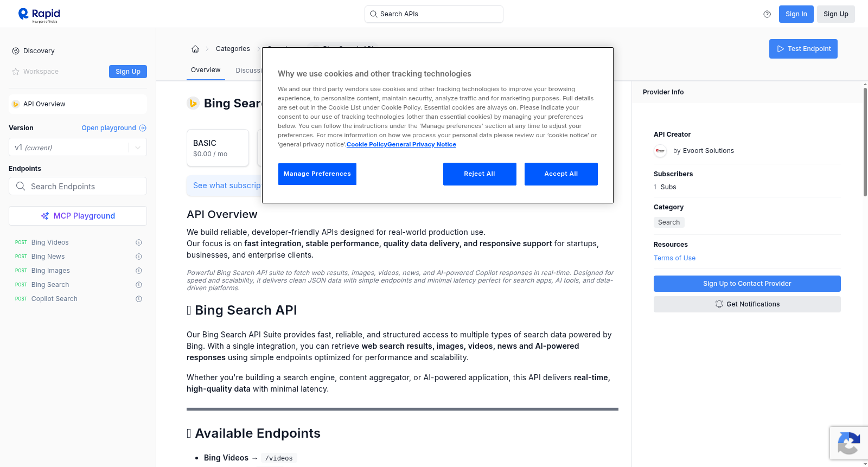Click the Open playground arrow icon
868x467 pixels.
coord(143,128)
